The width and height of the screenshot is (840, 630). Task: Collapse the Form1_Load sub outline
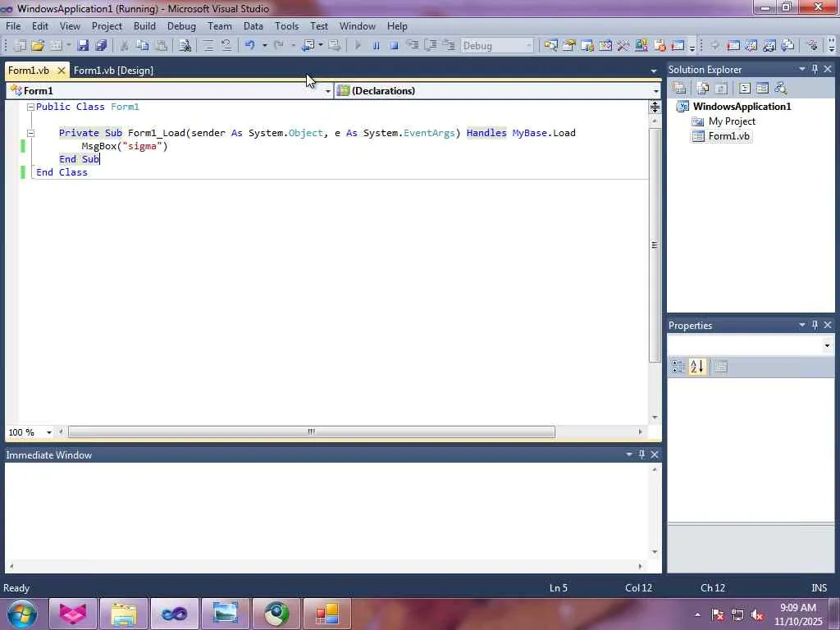(x=30, y=133)
